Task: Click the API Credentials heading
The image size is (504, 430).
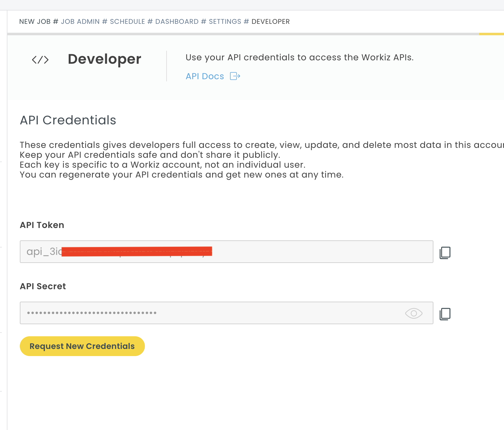Action: pos(68,120)
